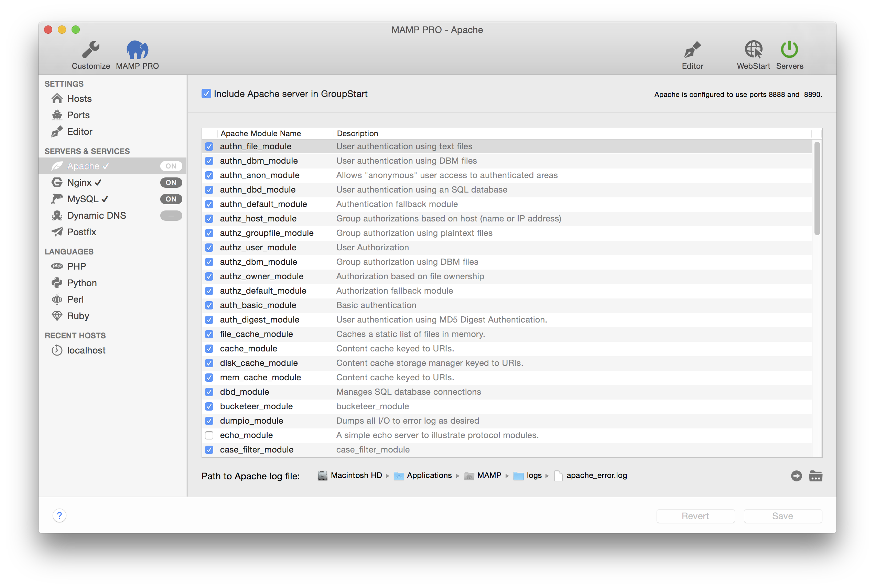The image size is (875, 588).
Task: Click MAMP folder in log path
Action: click(x=482, y=476)
